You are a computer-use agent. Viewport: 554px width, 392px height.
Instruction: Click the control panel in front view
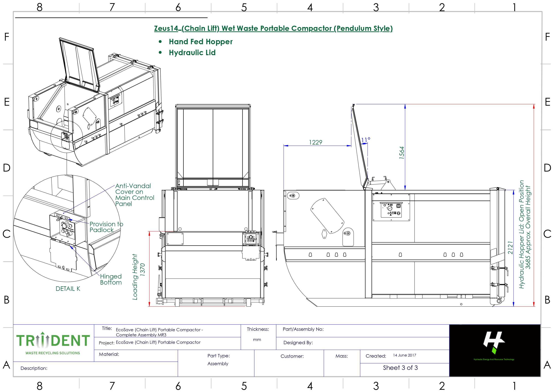click(x=251, y=239)
